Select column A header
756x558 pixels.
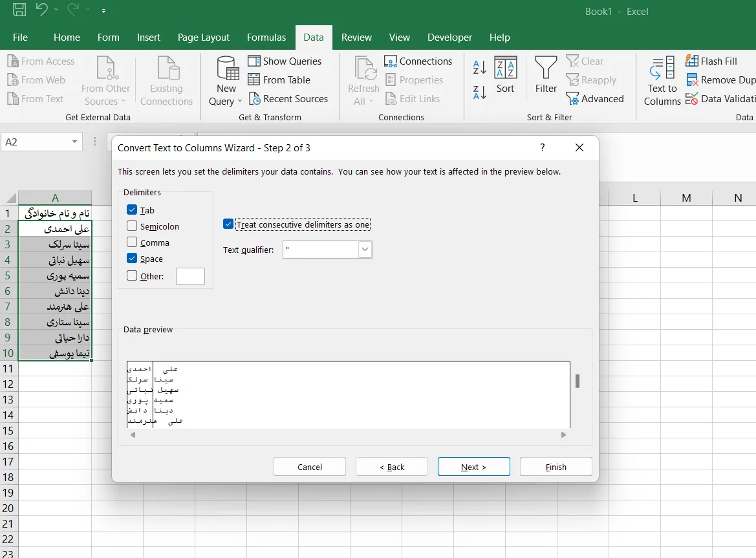click(55, 198)
